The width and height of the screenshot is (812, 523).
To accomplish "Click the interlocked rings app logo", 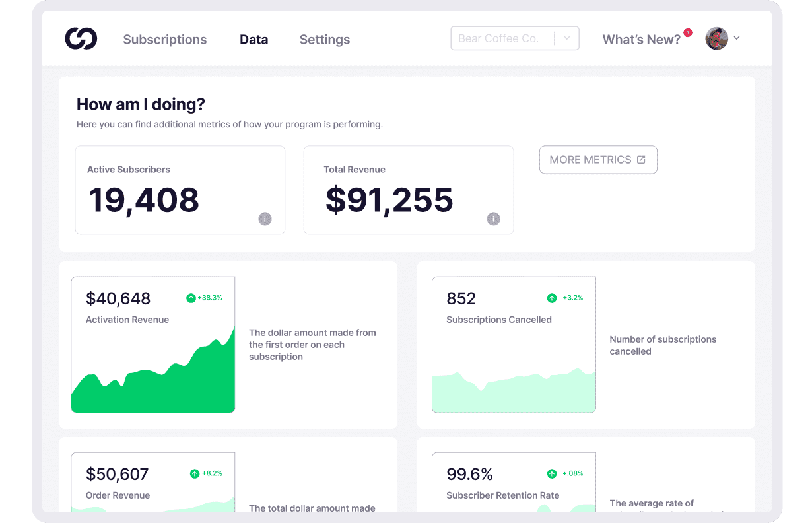I will point(81,38).
